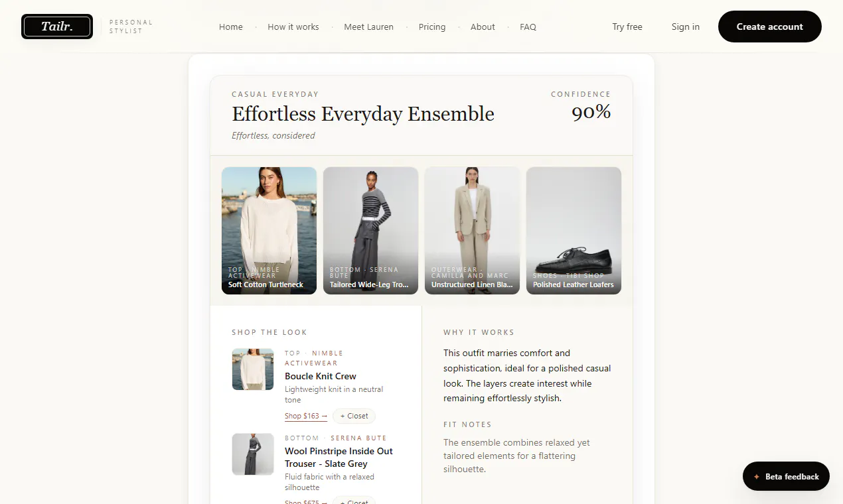Click the Sign in link
This screenshot has width=843, height=504.
coord(686,27)
